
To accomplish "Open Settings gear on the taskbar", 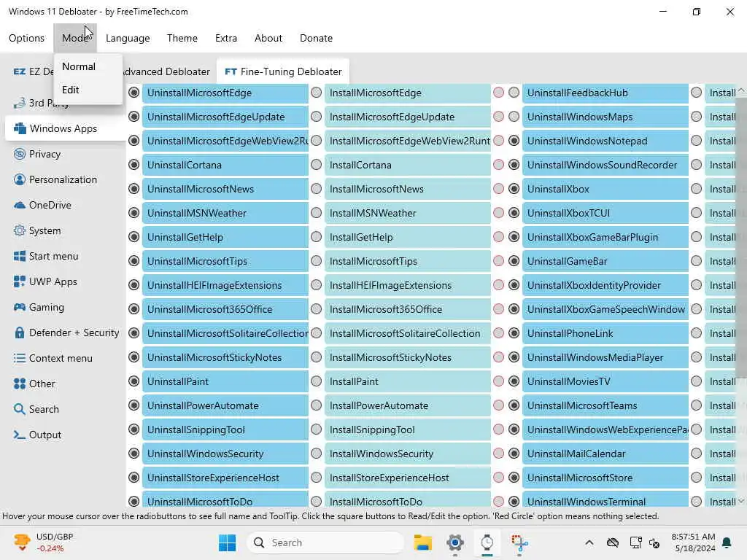I will click(x=455, y=542).
